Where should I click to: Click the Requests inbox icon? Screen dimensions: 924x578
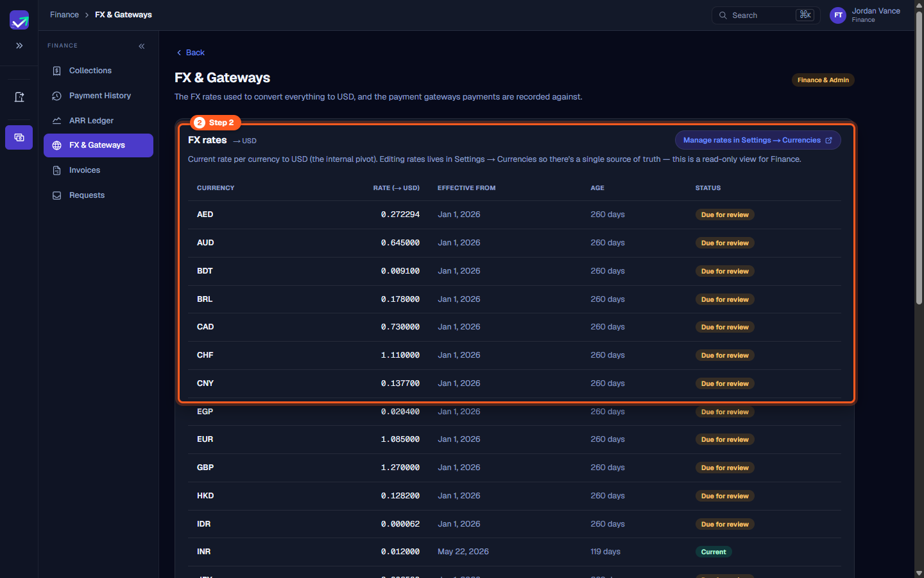coord(56,195)
